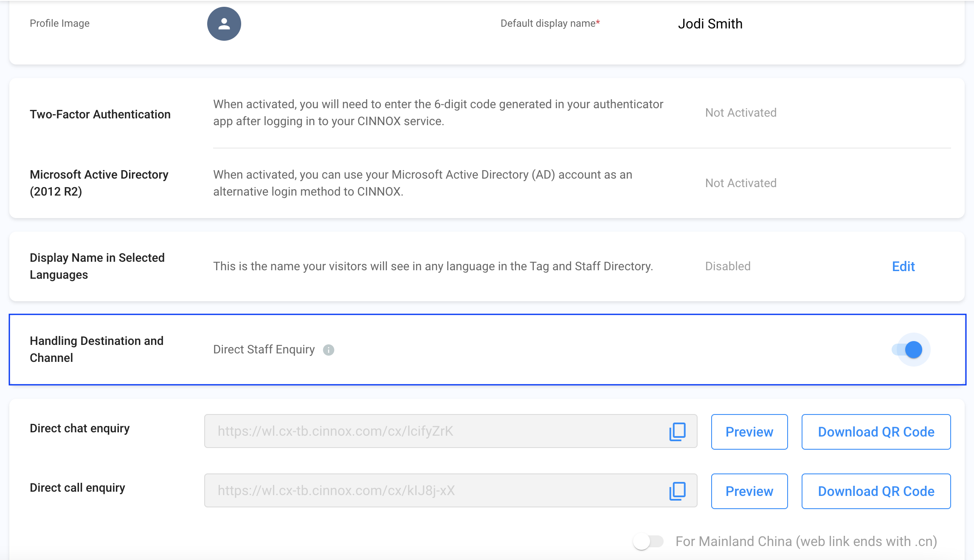
Task: Download QR Code for direct chat enquiry
Action: (875, 432)
